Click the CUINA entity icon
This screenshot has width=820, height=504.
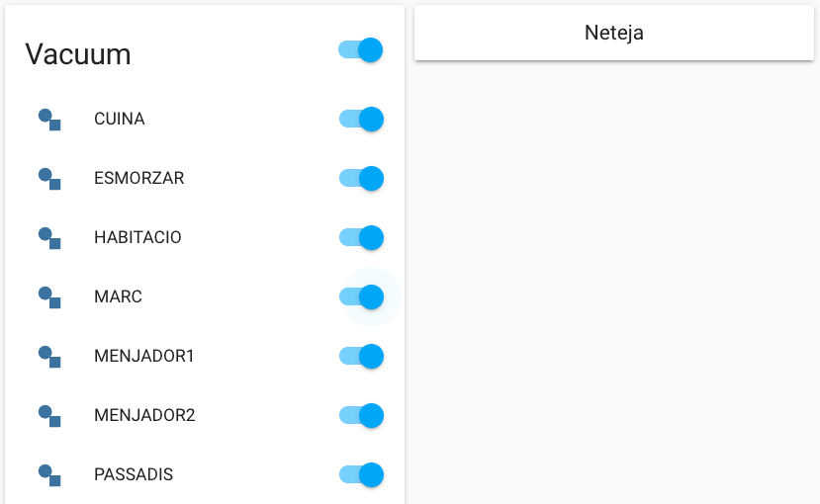click(49, 120)
